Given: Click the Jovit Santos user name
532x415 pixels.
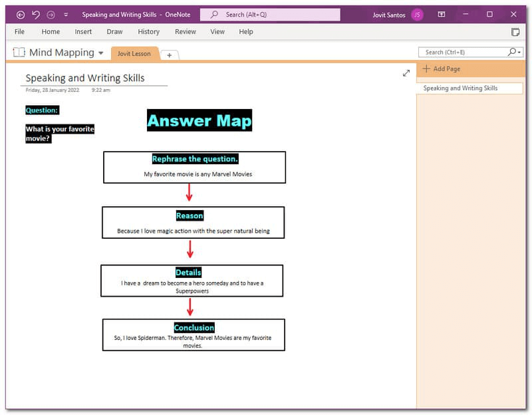Looking at the screenshot, I should 389,15.
